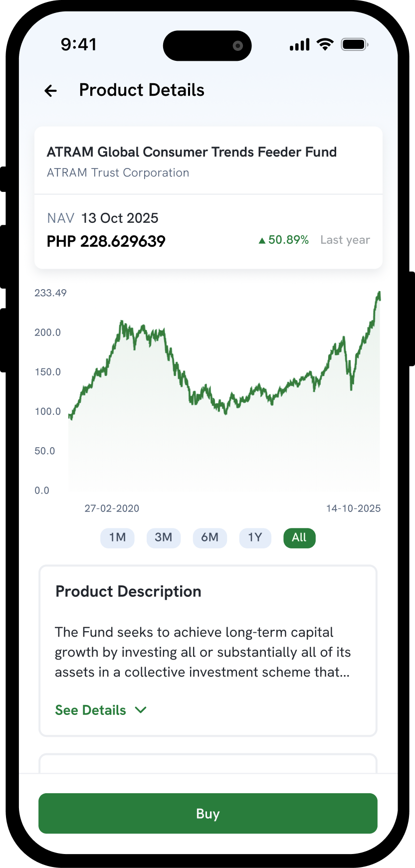This screenshot has width=415, height=868.
Task: Select the 6M time range
Action: click(209, 537)
